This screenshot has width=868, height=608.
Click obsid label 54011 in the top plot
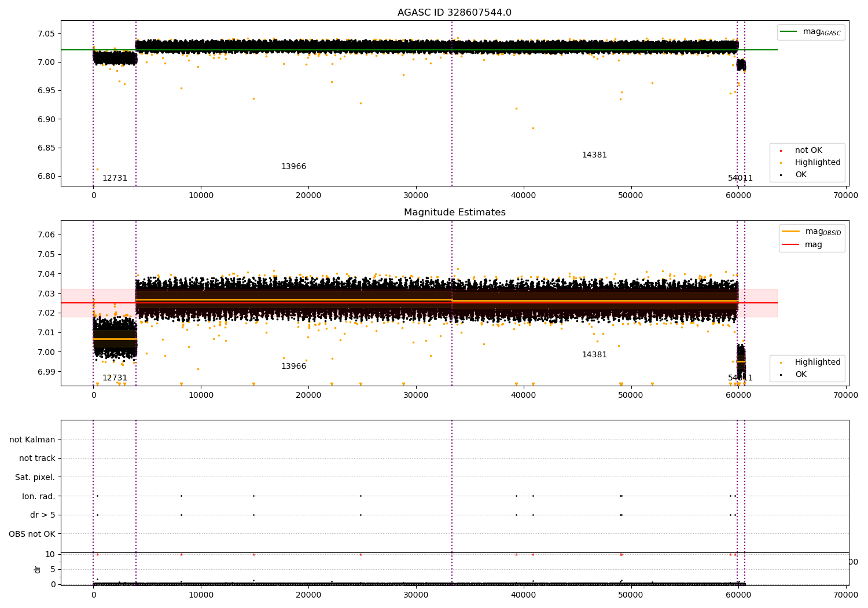point(740,178)
